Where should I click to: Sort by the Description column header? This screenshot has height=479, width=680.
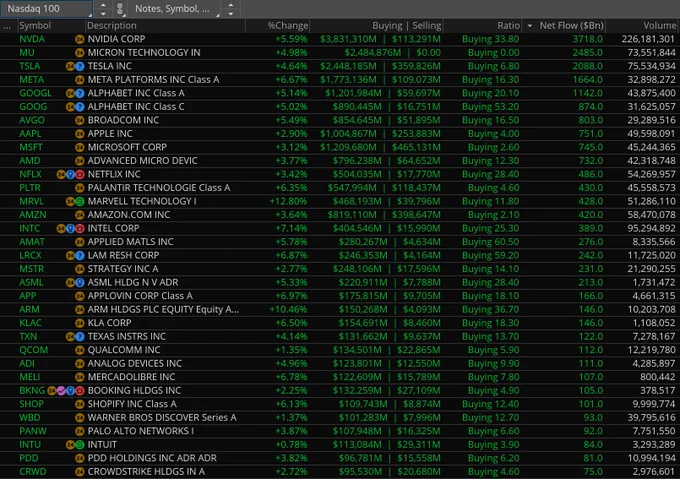(x=111, y=26)
